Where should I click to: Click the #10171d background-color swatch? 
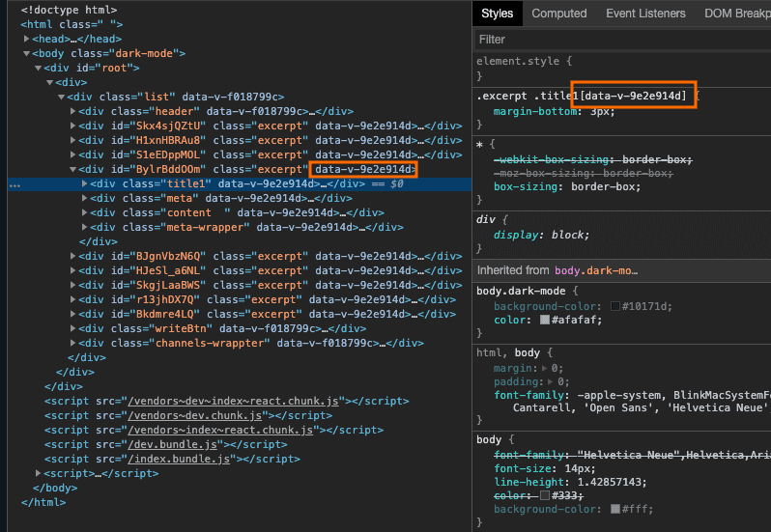[615, 306]
